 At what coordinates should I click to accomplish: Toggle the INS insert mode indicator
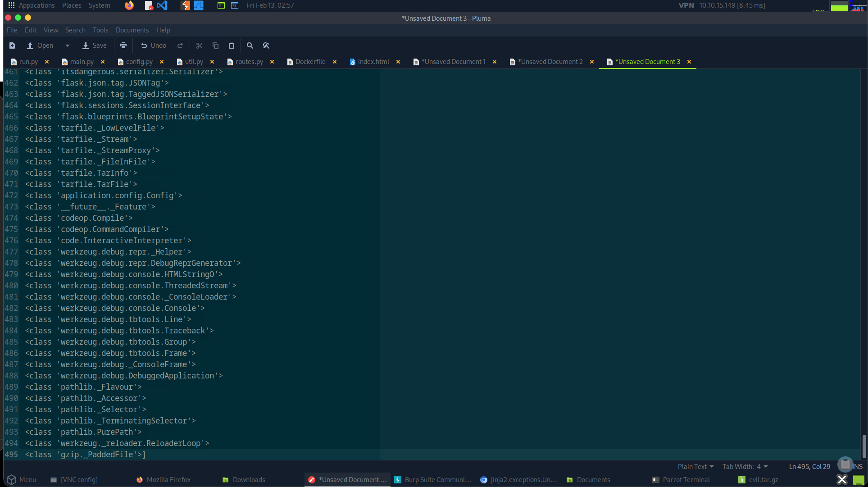(x=858, y=467)
